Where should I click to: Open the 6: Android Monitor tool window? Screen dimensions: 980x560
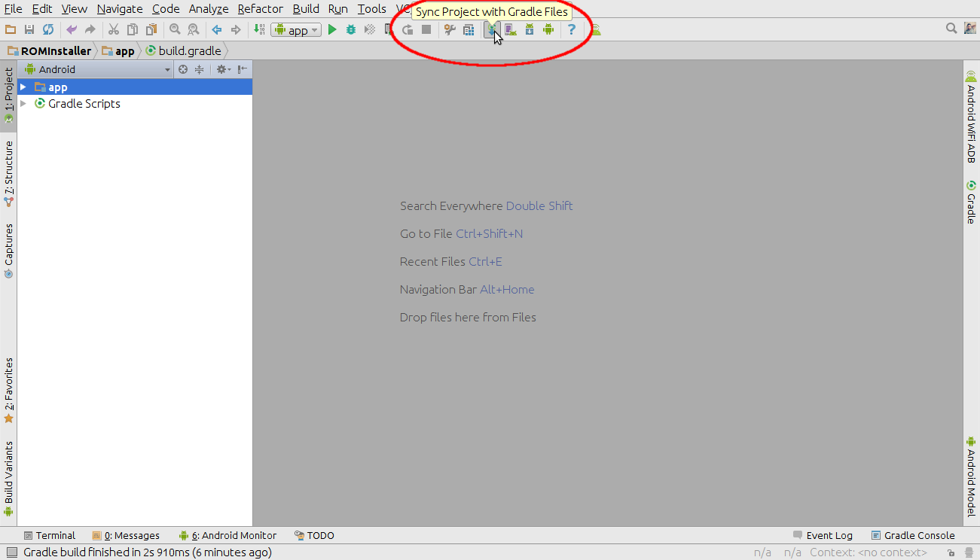[227, 536]
